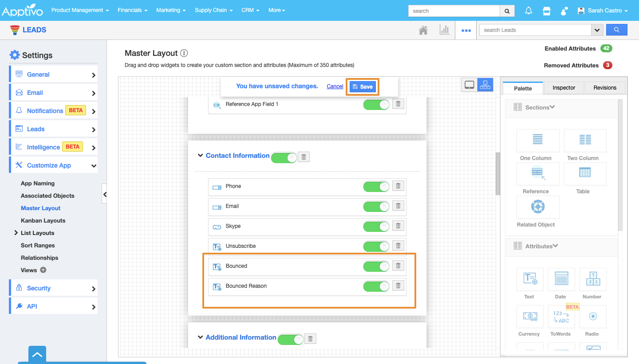Expand the List Layouts submenu

click(16, 233)
